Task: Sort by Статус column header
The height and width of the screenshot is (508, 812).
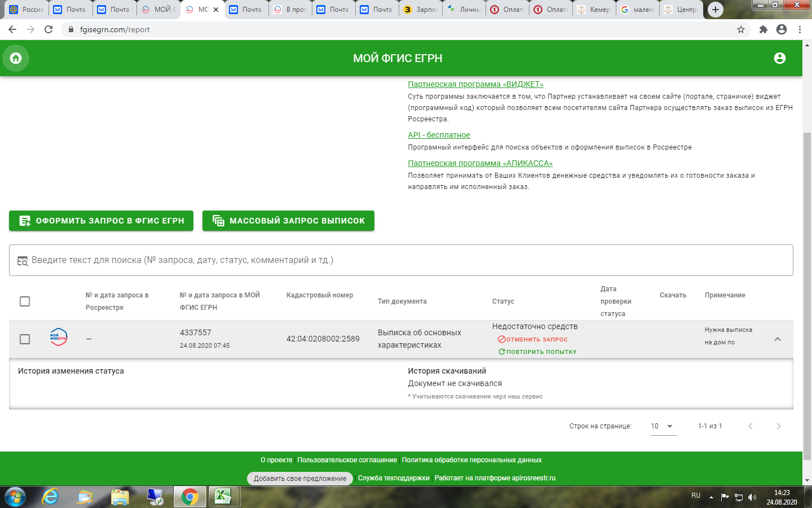Action: pyautogui.click(x=503, y=301)
